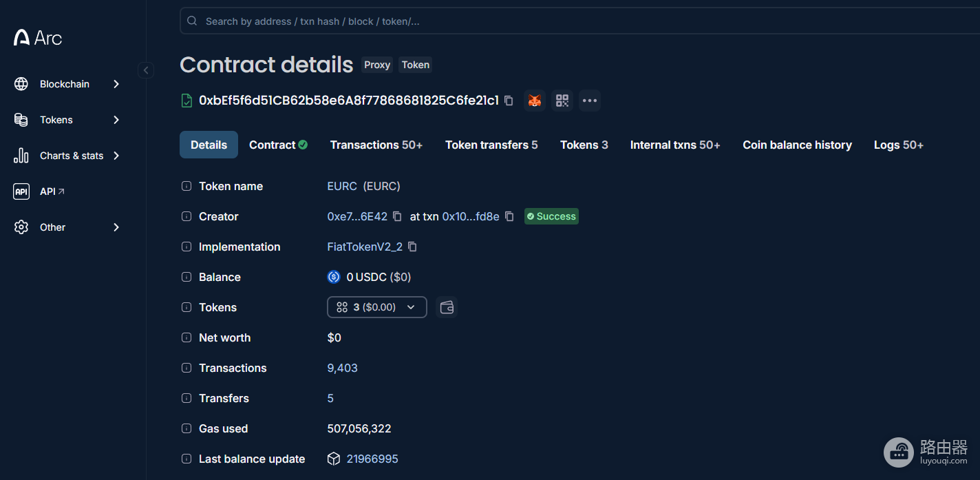The height and width of the screenshot is (480, 980).
Task: Copy the creation txn hash 0x10...fd8e
Action: click(509, 216)
